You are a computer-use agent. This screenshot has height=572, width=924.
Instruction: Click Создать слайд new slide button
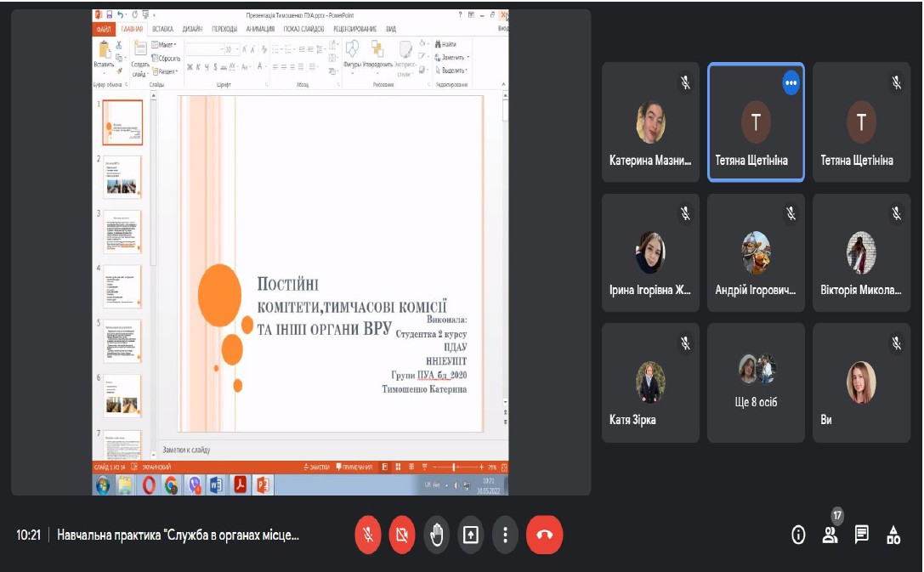pyautogui.click(x=139, y=59)
